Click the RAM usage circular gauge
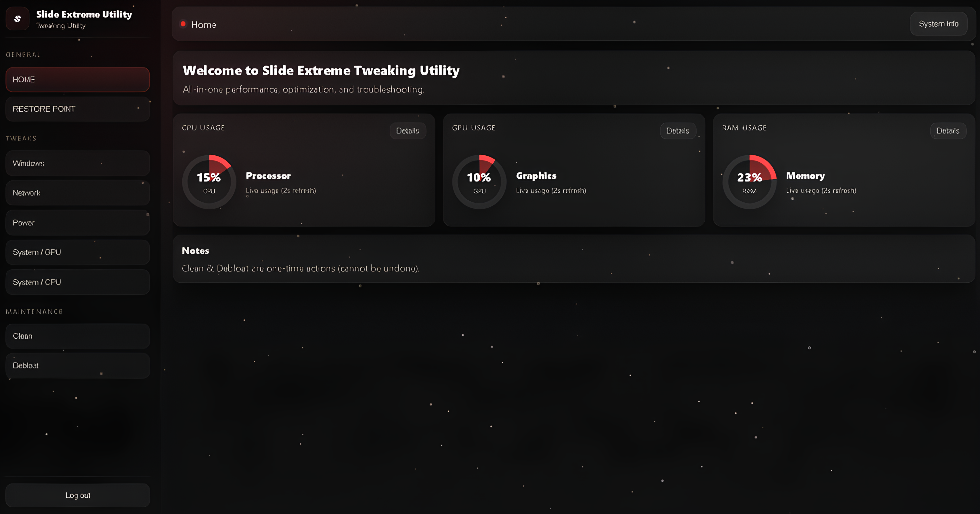Image resolution: width=980 pixels, height=514 pixels. [749, 182]
